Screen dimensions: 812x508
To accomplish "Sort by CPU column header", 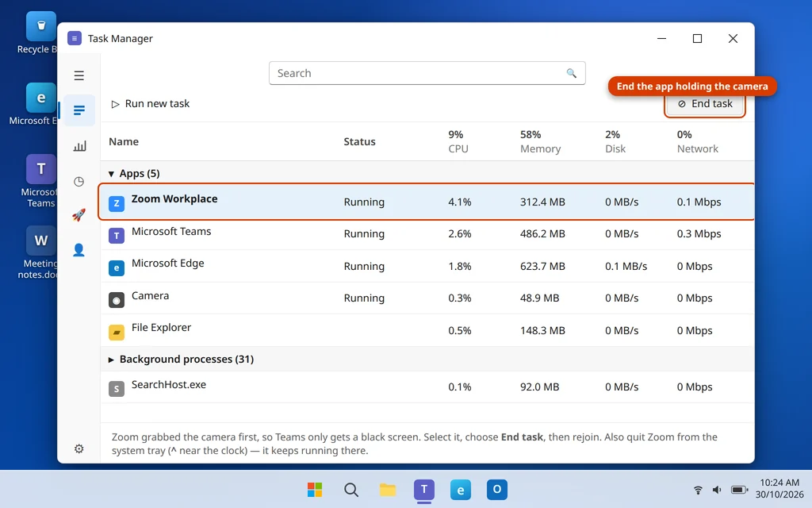I will click(458, 141).
